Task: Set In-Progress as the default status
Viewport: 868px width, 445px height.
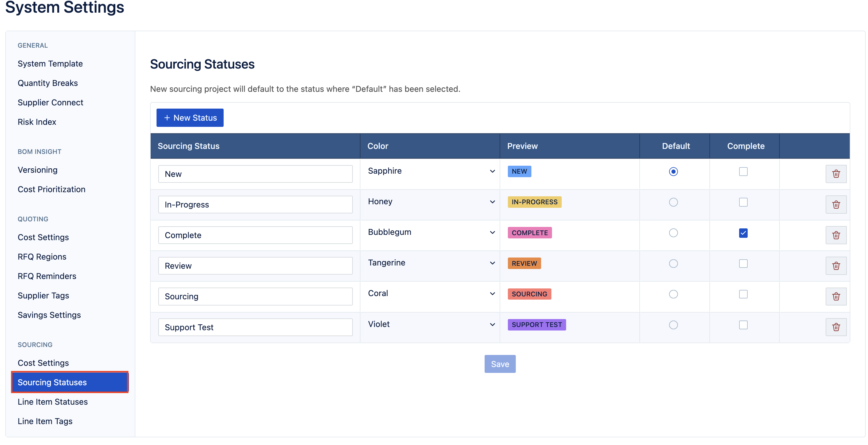Action: click(x=673, y=202)
